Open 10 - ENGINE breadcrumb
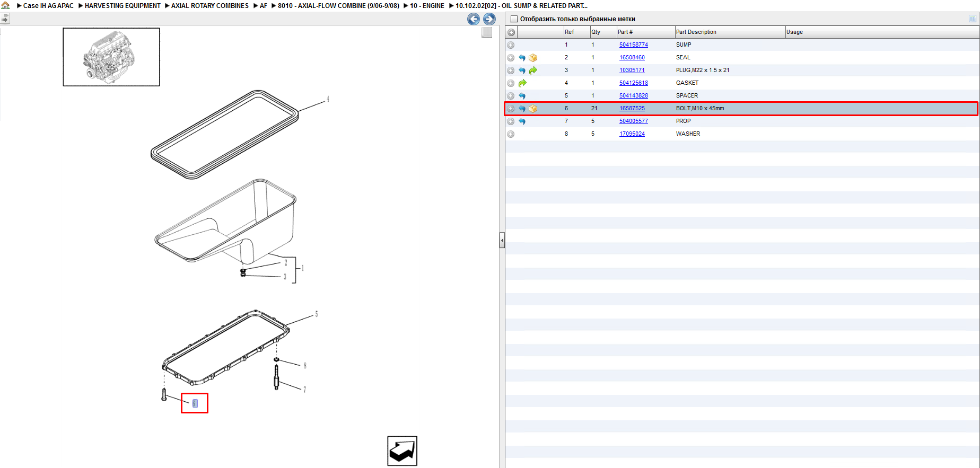980x468 pixels. click(x=427, y=6)
